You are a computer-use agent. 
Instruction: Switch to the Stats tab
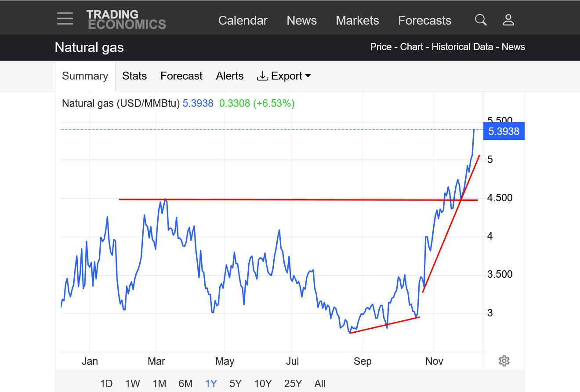tap(134, 76)
